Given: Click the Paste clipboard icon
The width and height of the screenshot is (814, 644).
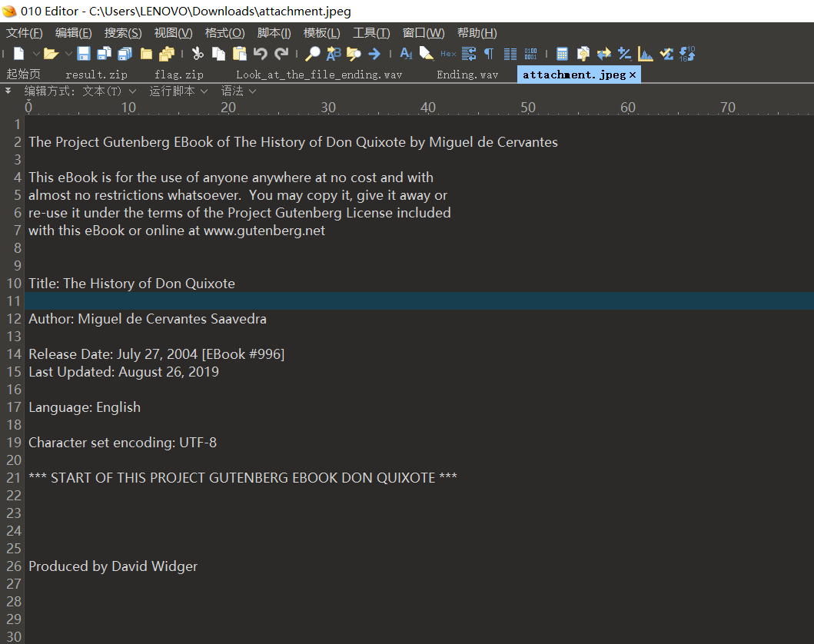Looking at the screenshot, I should (239, 54).
